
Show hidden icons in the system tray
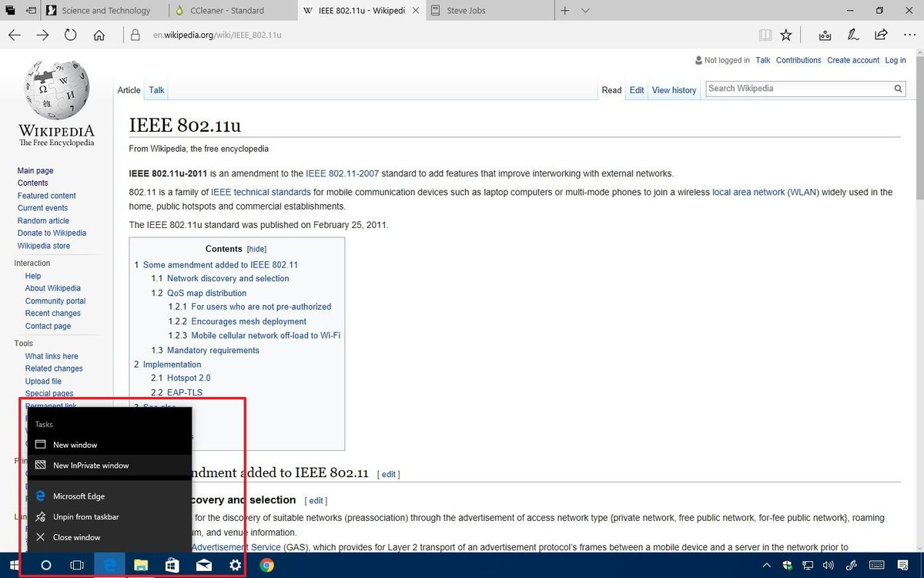[x=766, y=565]
